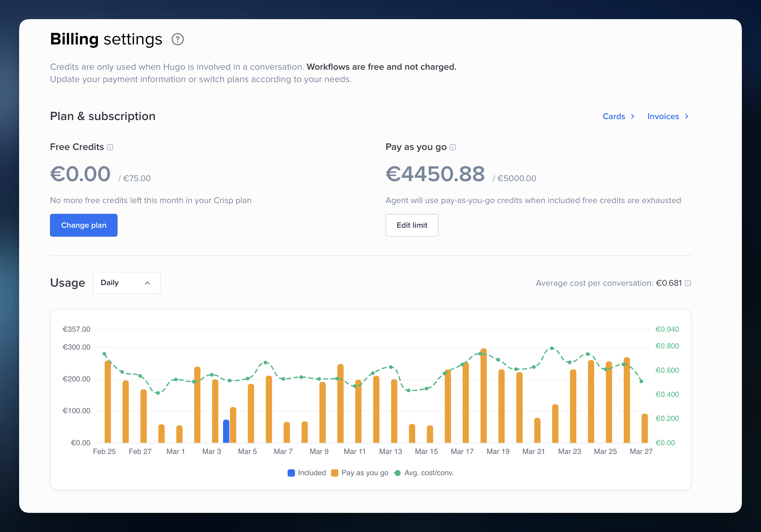Navigate to the Cards section
This screenshot has width=761, height=532.
pos(614,116)
